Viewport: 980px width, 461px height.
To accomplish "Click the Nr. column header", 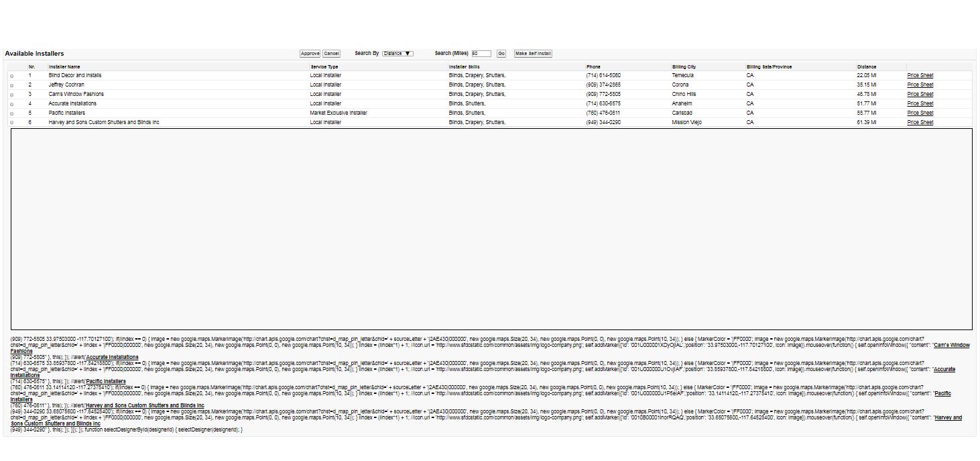I will pos(32,67).
